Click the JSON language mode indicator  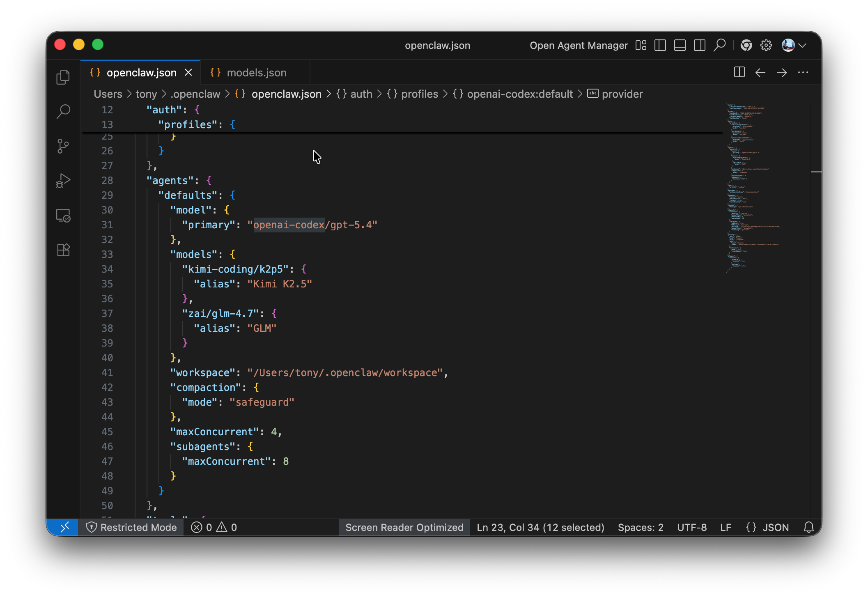[x=767, y=527]
